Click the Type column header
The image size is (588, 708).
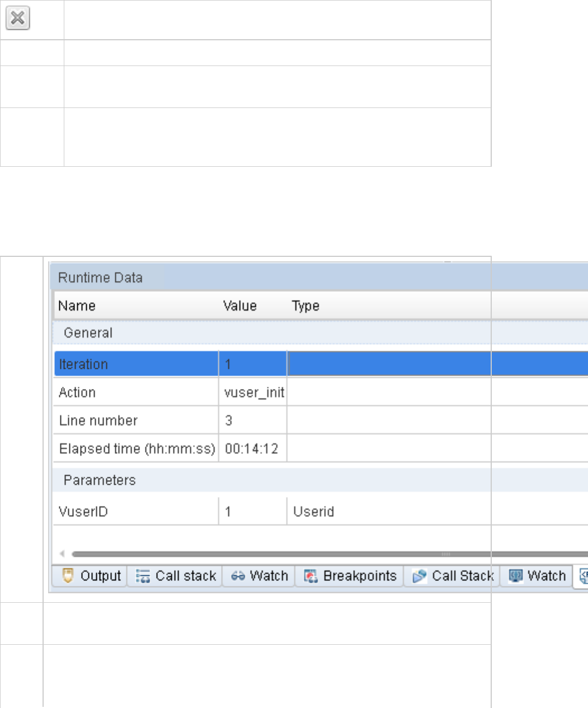tap(305, 306)
